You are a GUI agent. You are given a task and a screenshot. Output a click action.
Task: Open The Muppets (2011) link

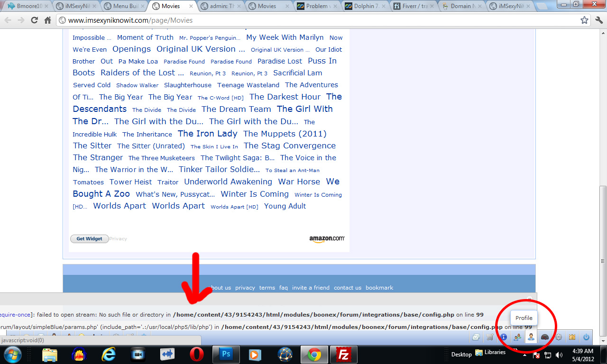click(x=285, y=134)
